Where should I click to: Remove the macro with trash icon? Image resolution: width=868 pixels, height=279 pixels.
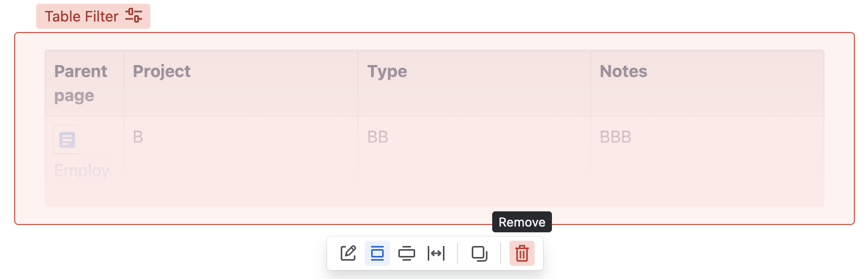pyautogui.click(x=522, y=253)
